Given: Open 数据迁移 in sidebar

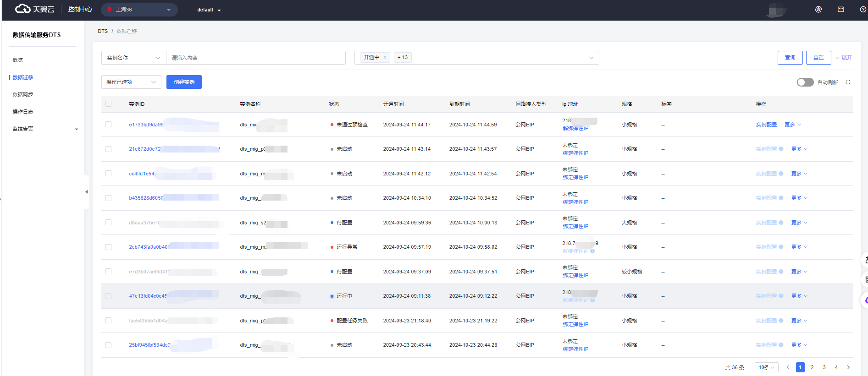Looking at the screenshot, I should tap(23, 77).
